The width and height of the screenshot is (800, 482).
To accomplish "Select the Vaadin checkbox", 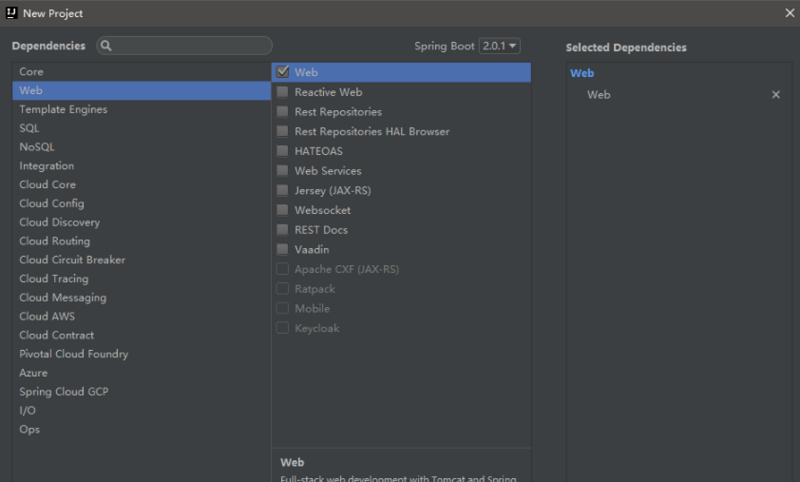I will point(283,249).
